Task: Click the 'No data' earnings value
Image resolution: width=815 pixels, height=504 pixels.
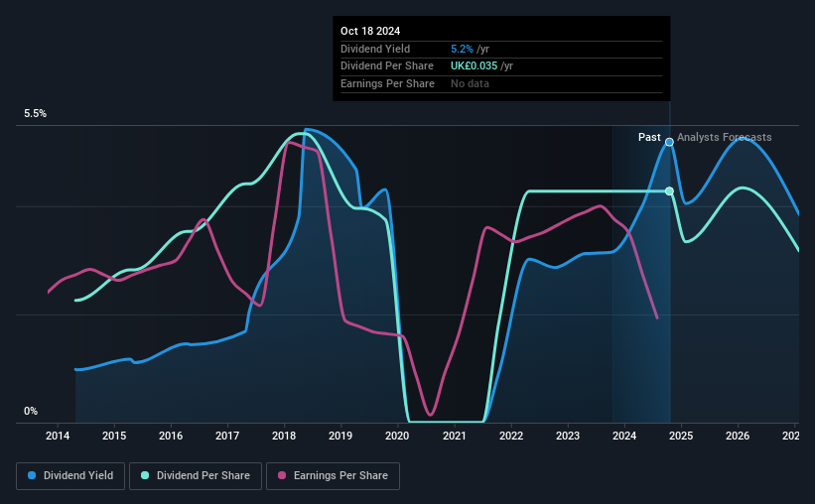Action: [x=470, y=83]
